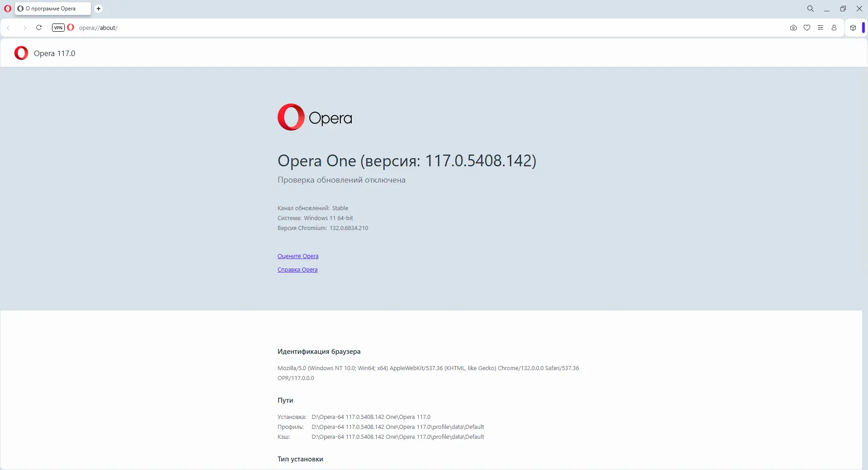Click the "Система: Windows 11 64-bit" line
The height and width of the screenshot is (470, 868).
tap(315, 218)
